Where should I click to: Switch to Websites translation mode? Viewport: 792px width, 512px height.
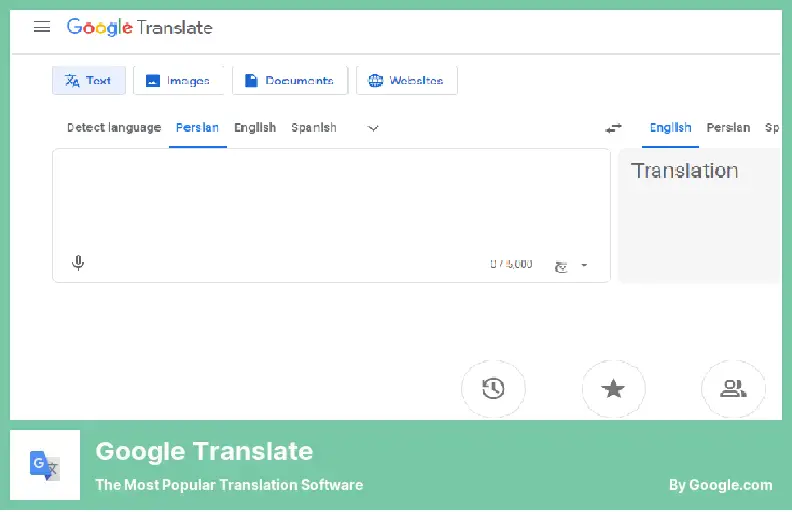tap(407, 80)
